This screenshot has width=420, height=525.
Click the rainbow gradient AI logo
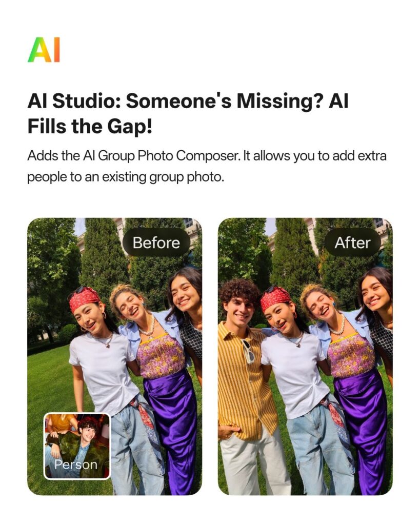(x=44, y=50)
